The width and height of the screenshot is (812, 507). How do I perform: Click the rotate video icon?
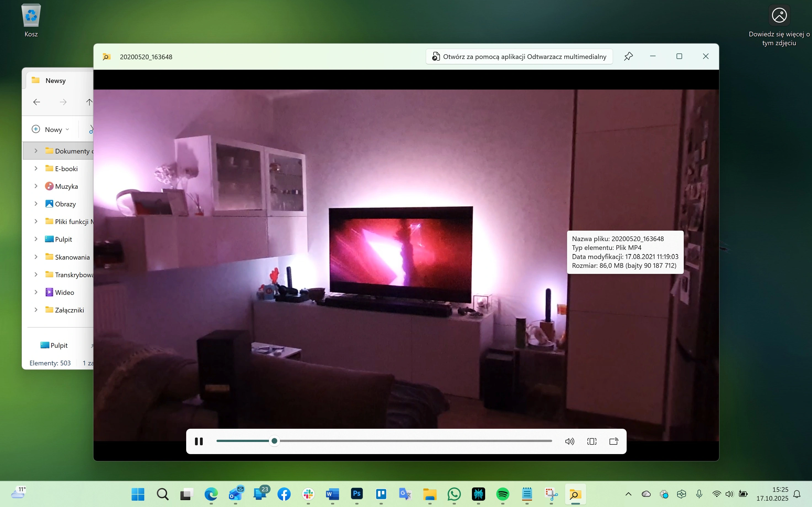tap(614, 441)
